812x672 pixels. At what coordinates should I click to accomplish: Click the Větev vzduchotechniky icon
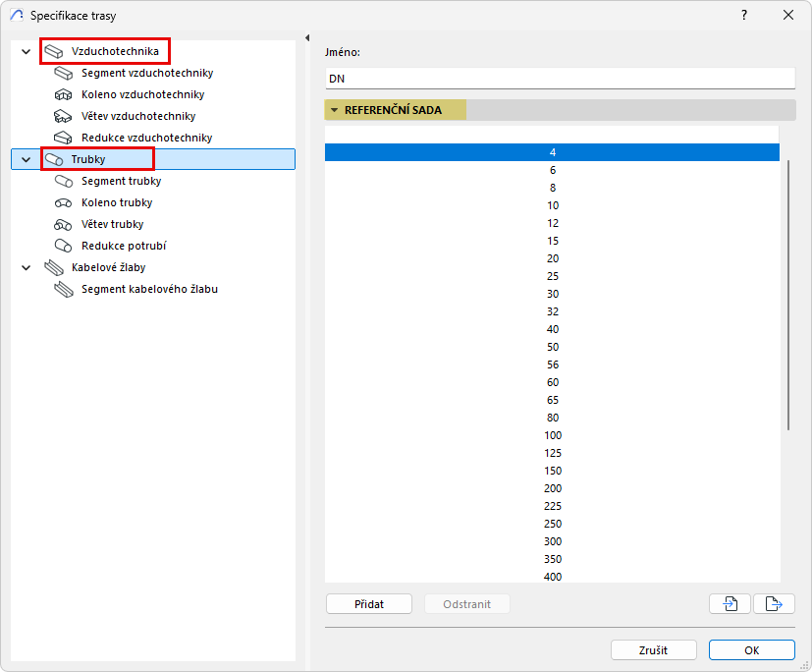click(x=63, y=116)
